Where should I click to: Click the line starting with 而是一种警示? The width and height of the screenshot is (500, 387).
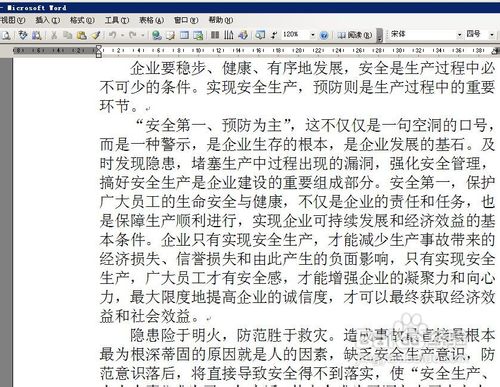coord(297,145)
